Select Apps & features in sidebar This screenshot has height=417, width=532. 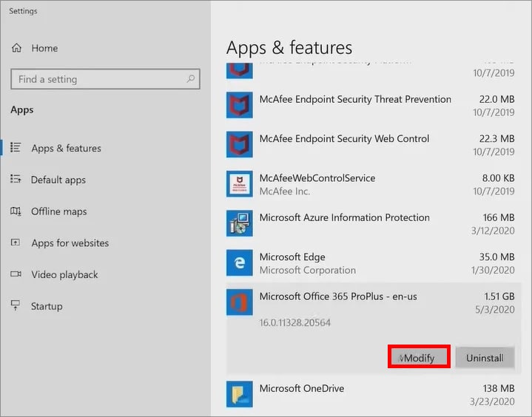[x=66, y=148]
